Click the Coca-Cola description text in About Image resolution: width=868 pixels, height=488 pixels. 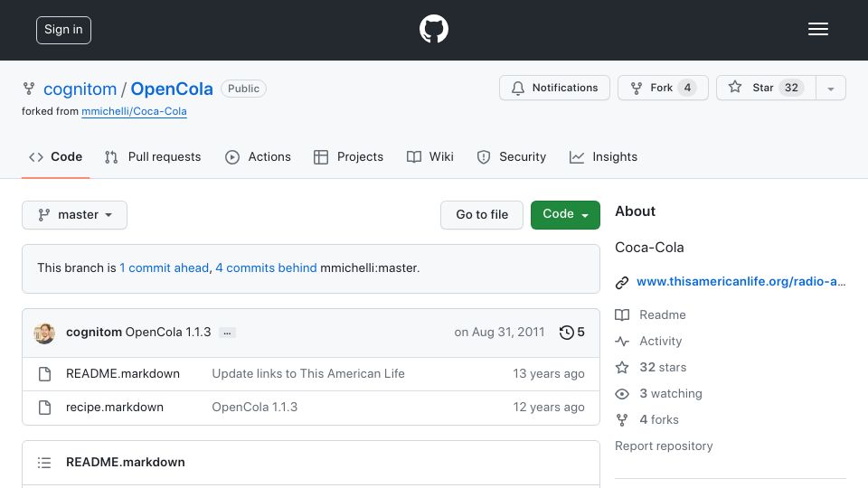coord(649,248)
